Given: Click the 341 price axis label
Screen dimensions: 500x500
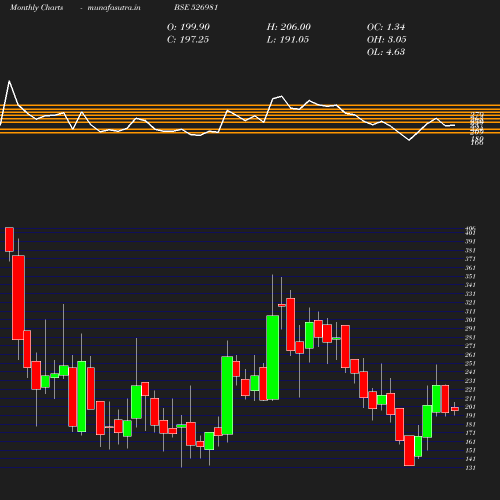Looking at the screenshot, I should click(470, 285).
